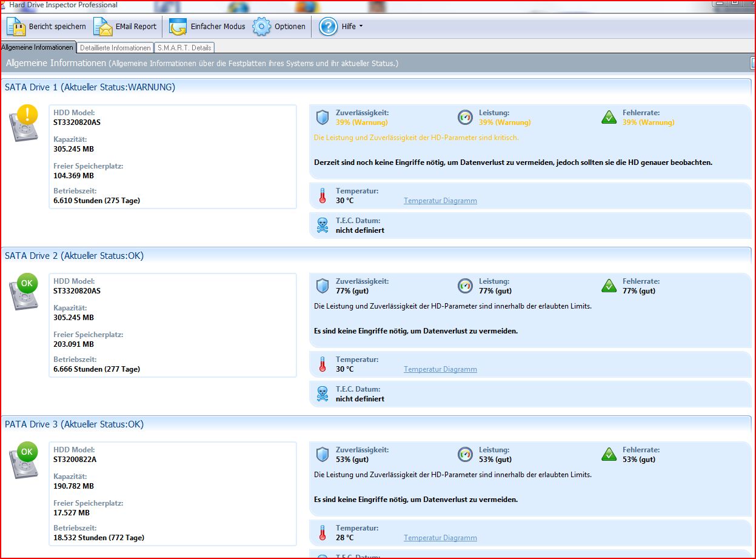
Task: Open Temperatur Diagramm link for SATA Drive 1
Action: click(x=440, y=201)
